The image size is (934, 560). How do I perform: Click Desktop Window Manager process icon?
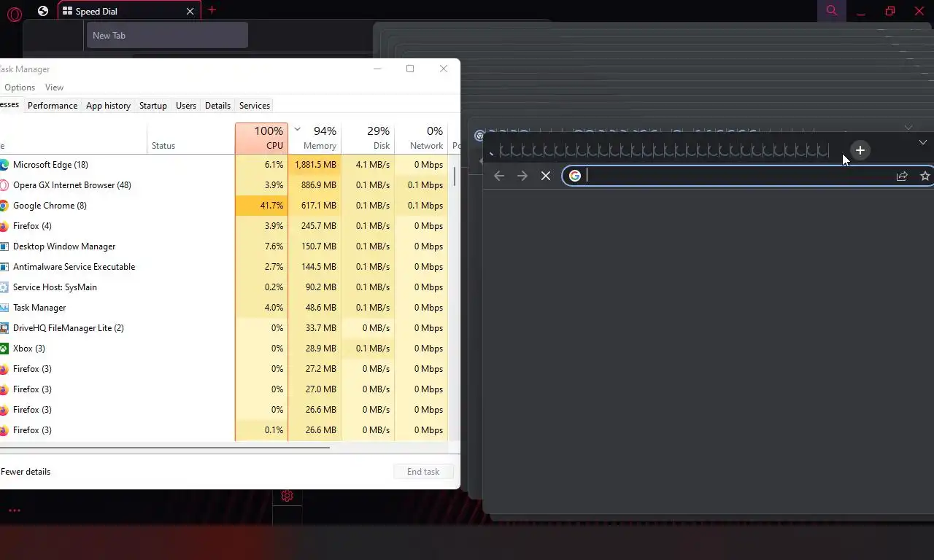pyautogui.click(x=3, y=246)
